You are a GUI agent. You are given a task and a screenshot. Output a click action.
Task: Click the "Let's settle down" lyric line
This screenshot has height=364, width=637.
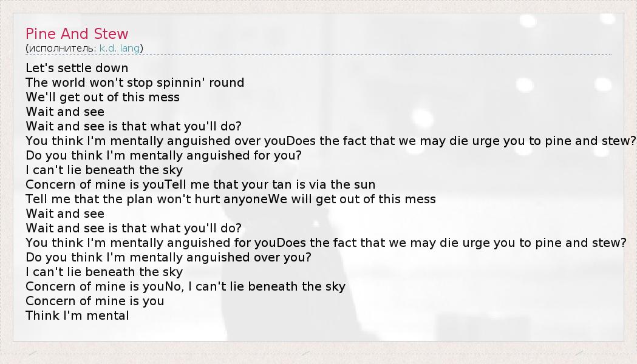point(77,68)
